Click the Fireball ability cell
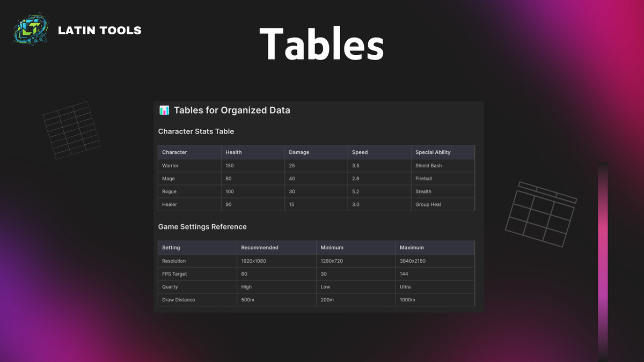Viewport: 644px width, 362px height. (x=423, y=179)
